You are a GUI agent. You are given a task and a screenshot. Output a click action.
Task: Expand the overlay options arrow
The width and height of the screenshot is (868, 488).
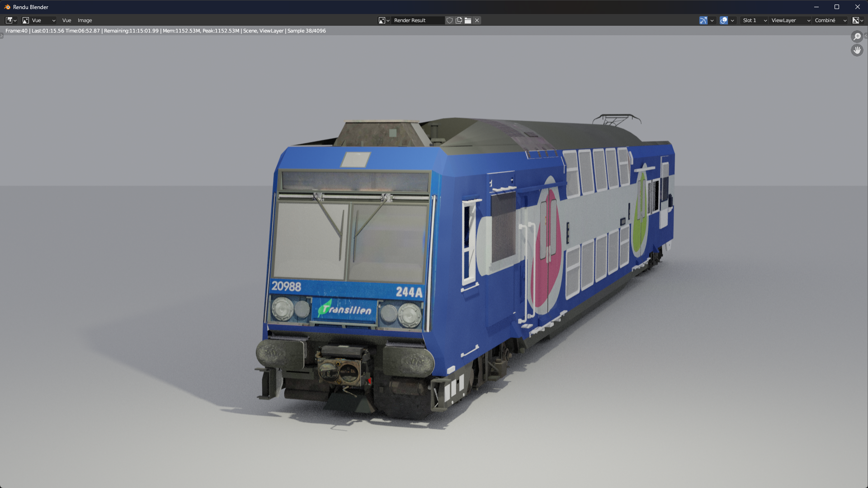[x=732, y=20]
